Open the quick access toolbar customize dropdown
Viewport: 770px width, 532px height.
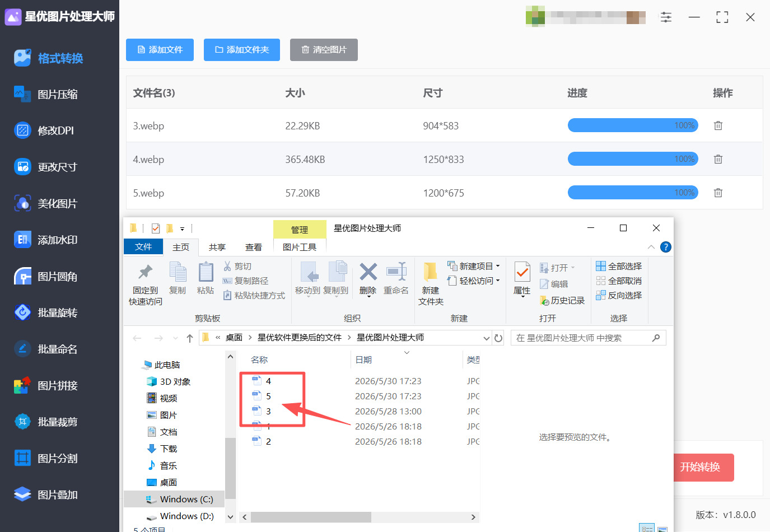click(x=182, y=229)
